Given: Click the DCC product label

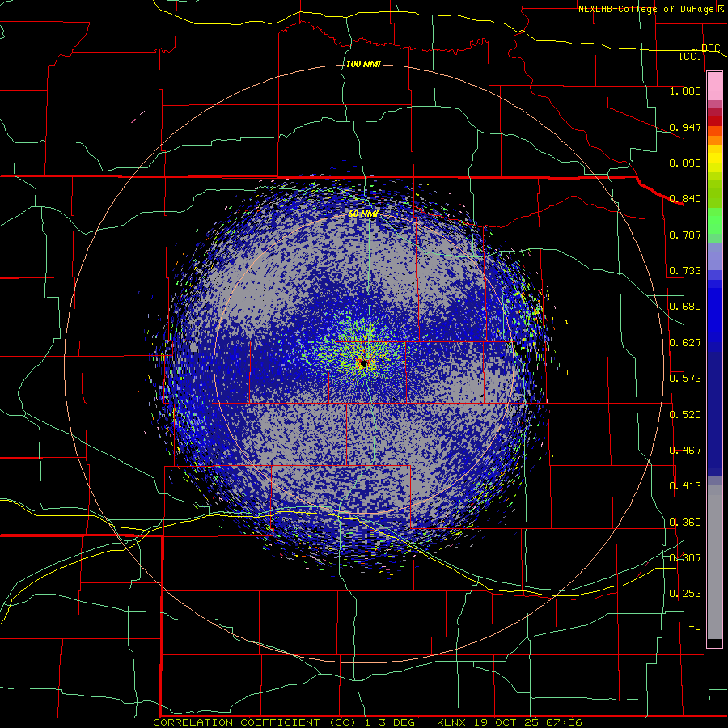Looking at the screenshot, I should pos(710,48).
